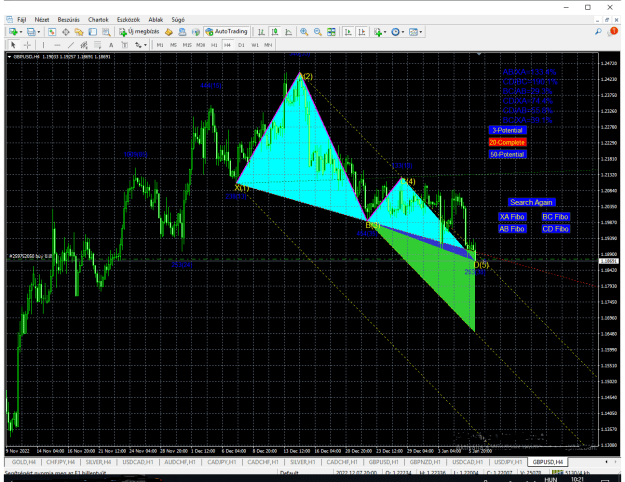625x482 pixels.
Task: Select the 50-Potential pattern label
Action: (507, 154)
